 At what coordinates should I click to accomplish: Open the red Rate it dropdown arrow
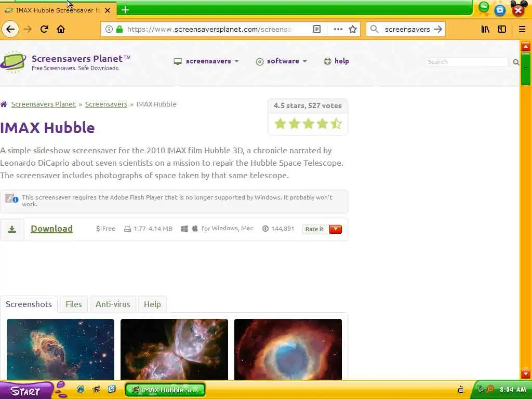[x=335, y=229]
